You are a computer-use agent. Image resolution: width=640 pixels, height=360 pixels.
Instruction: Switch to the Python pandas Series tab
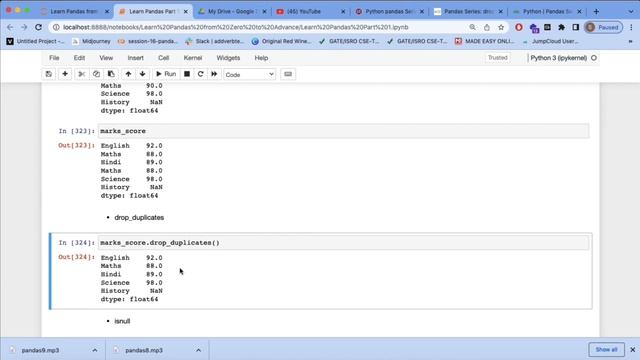[389, 11]
